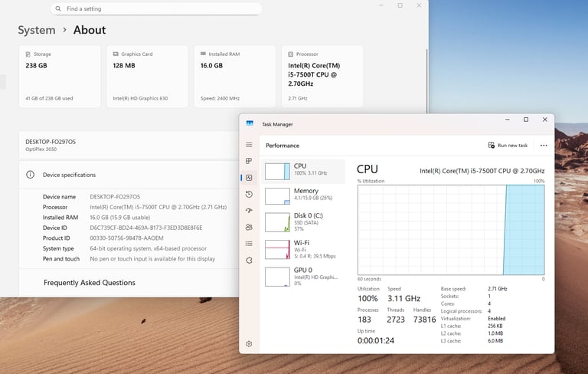Image resolution: width=588 pixels, height=374 pixels.
Task: Click the Processor icon on the card
Action: point(291,54)
